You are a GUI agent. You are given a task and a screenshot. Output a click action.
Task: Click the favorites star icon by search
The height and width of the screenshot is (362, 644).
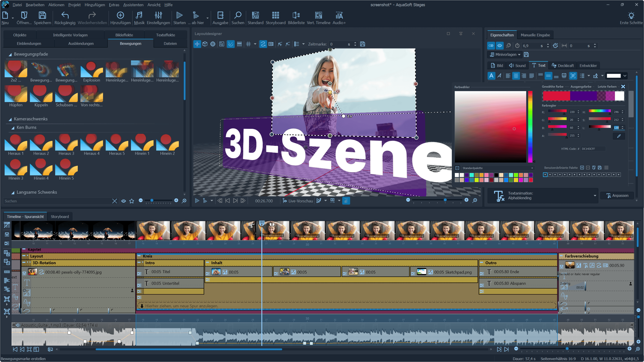coord(132,201)
